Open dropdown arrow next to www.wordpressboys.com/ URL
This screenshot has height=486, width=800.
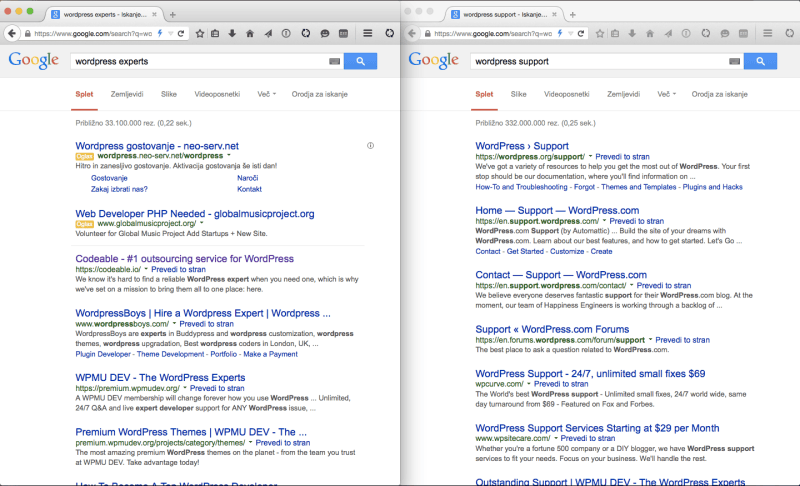pyautogui.click(x=174, y=324)
